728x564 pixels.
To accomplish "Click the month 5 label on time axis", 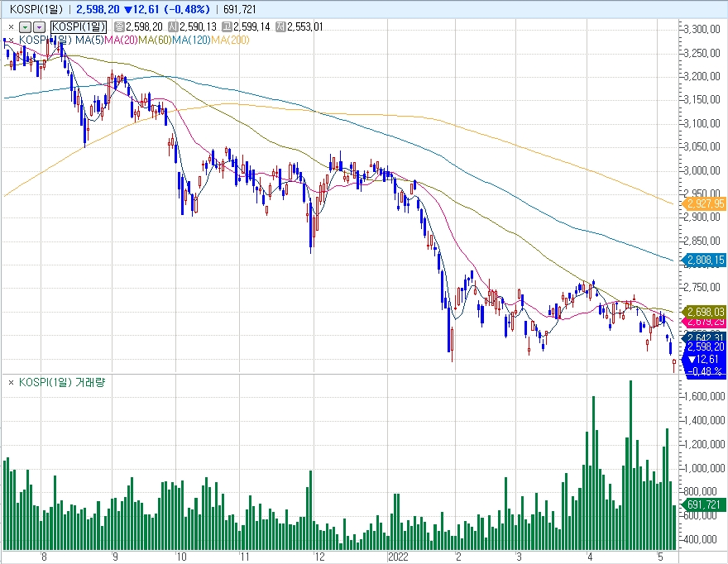I will (x=660, y=557).
